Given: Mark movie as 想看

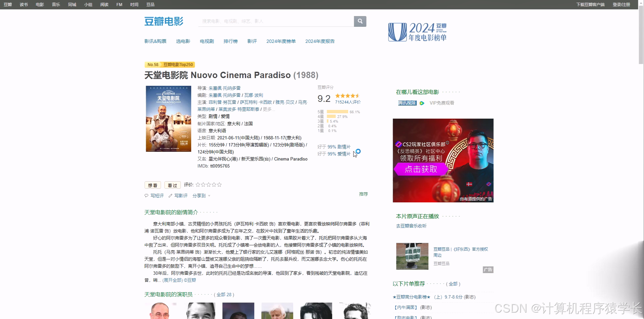Looking at the screenshot, I should (x=153, y=185).
